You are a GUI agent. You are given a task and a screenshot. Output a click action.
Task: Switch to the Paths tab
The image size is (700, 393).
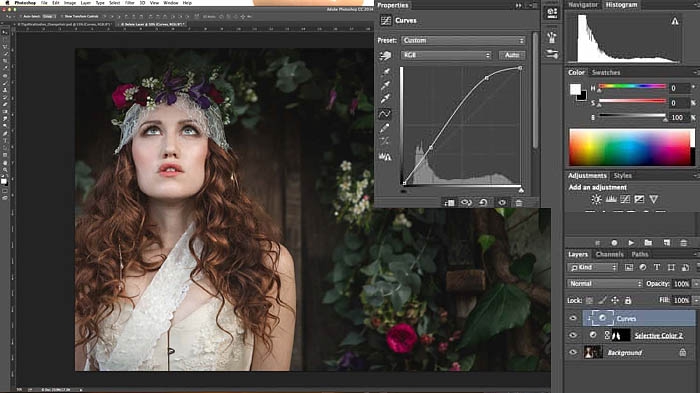640,254
